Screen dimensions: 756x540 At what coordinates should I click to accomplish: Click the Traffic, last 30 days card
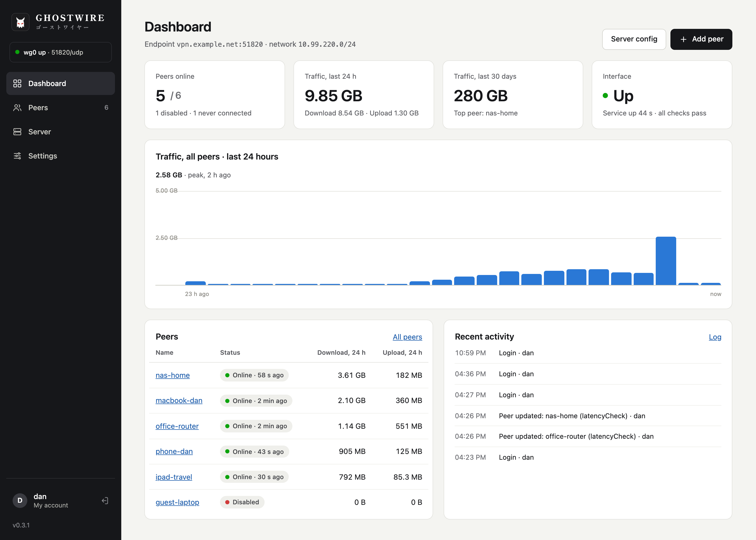coord(513,95)
